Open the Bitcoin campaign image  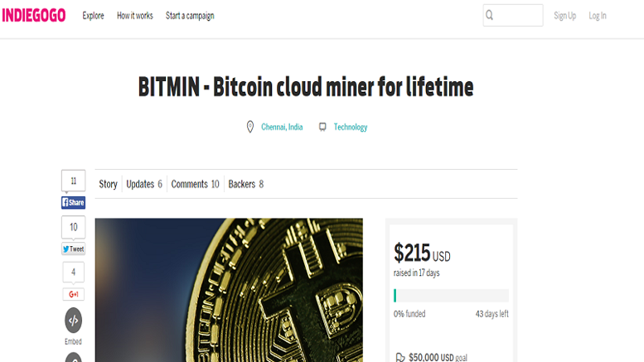click(x=229, y=290)
